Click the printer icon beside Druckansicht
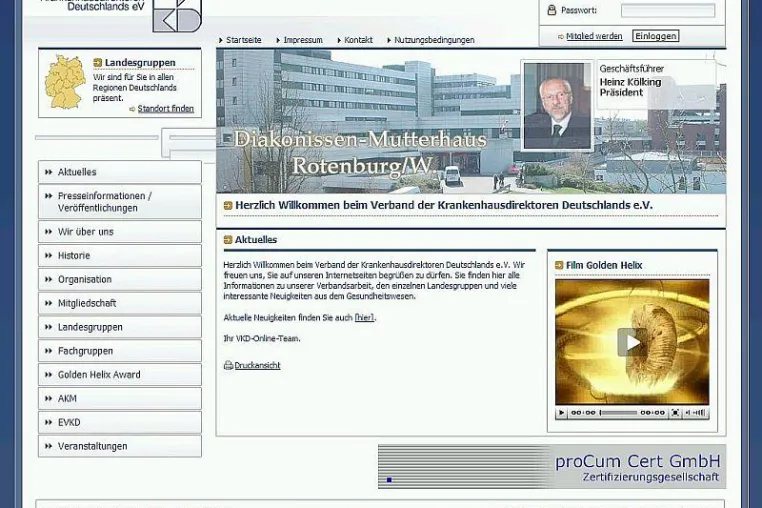Screen dimensions: 762x508 pos(228,365)
